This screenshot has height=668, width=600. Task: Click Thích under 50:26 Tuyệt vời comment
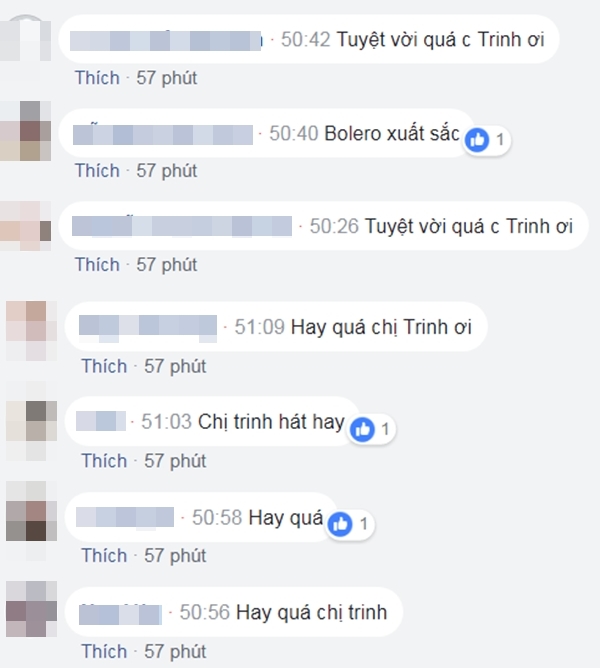[x=98, y=265]
